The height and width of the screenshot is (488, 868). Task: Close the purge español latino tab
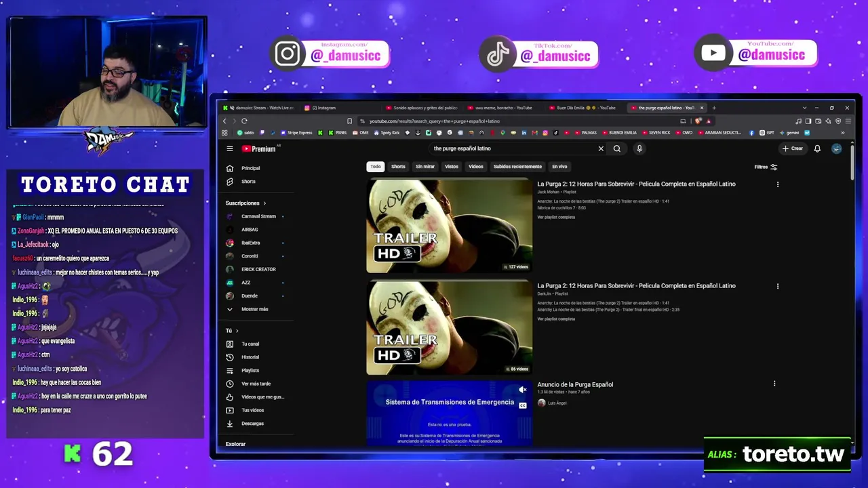click(x=702, y=108)
